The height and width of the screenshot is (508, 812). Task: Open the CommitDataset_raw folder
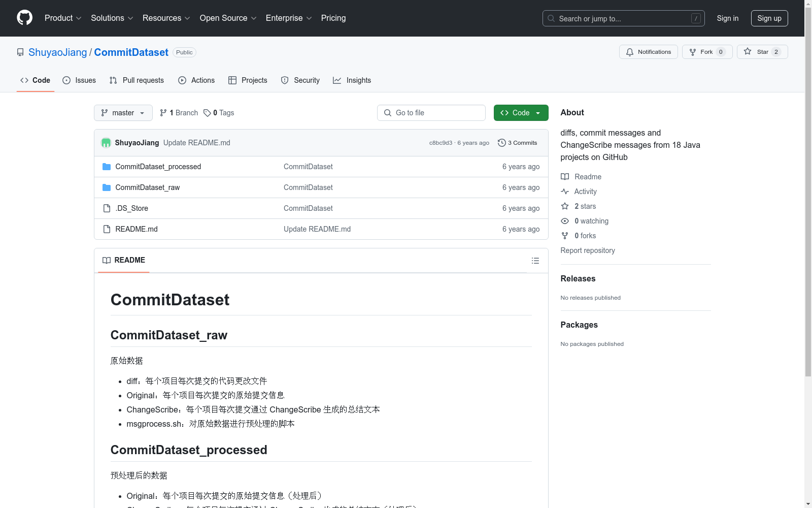coord(148,187)
